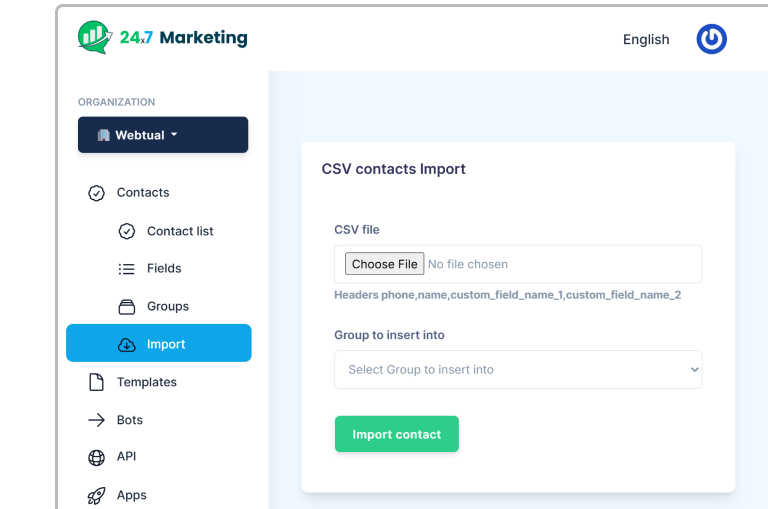Viewport: 768px width, 509px height.
Task: Click the Contact list checkmark icon
Action: click(x=126, y=231)
